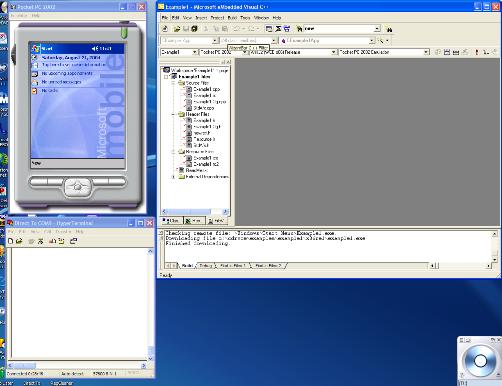
Task: Open the Find text combo box dropdown
Action: coord(377,29)
